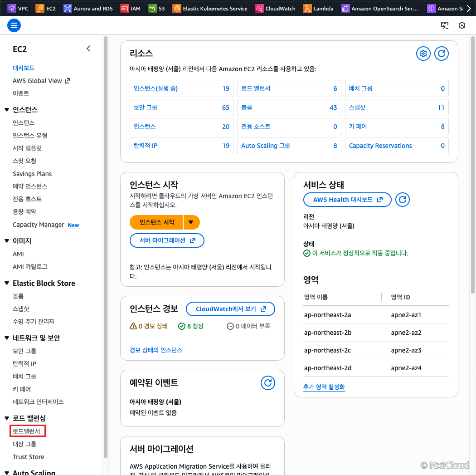Select 로드밸런서 in side navigation

pos(26,431)
